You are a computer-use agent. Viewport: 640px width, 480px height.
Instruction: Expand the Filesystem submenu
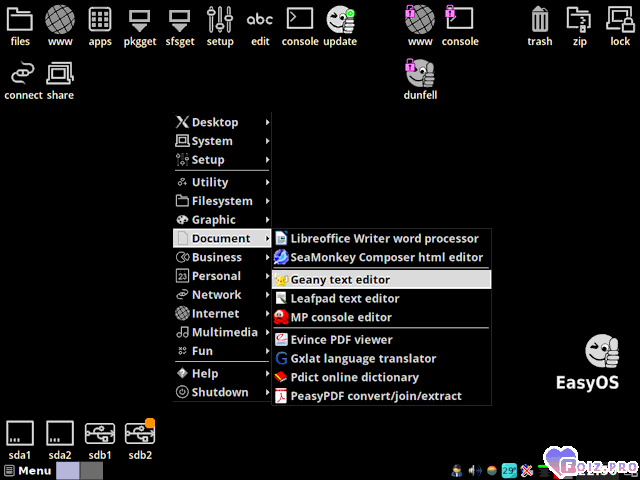pyautogui.click(x=222, y=201)
